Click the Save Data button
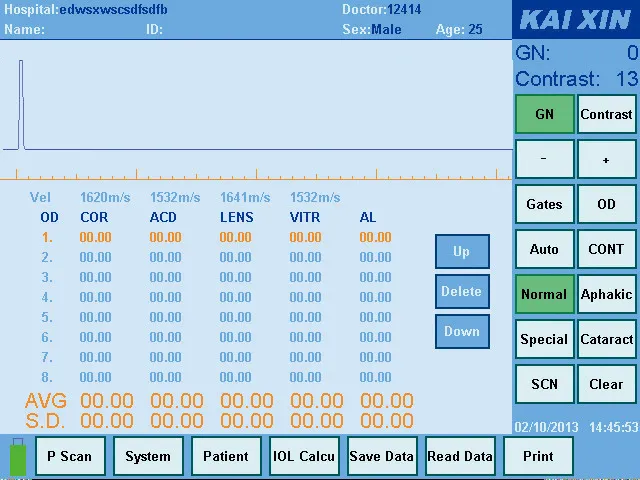This screenshot has width=640, height=480. [381, 456]
